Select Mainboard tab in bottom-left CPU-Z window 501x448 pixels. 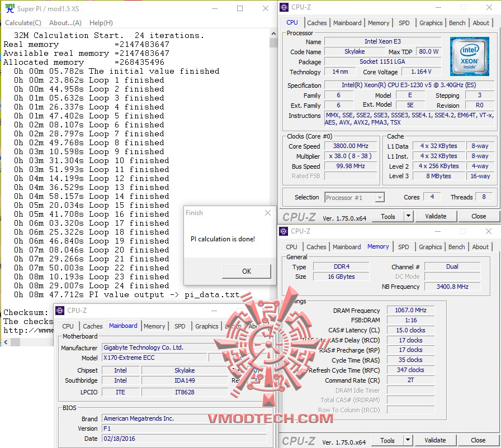[123, 326]
